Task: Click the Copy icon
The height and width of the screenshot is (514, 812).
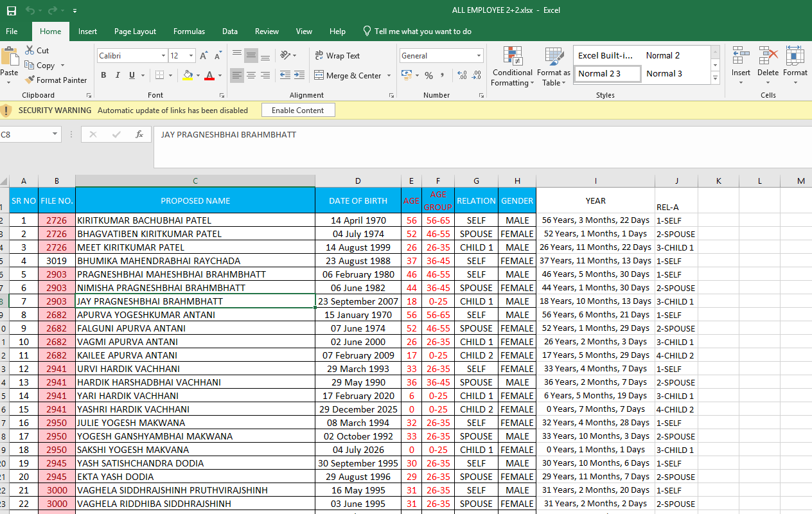Action: click(x=30, y=65)
